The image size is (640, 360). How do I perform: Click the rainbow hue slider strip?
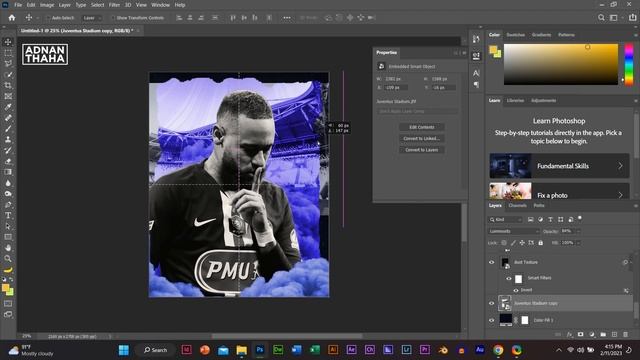click(x=629, y=64)
